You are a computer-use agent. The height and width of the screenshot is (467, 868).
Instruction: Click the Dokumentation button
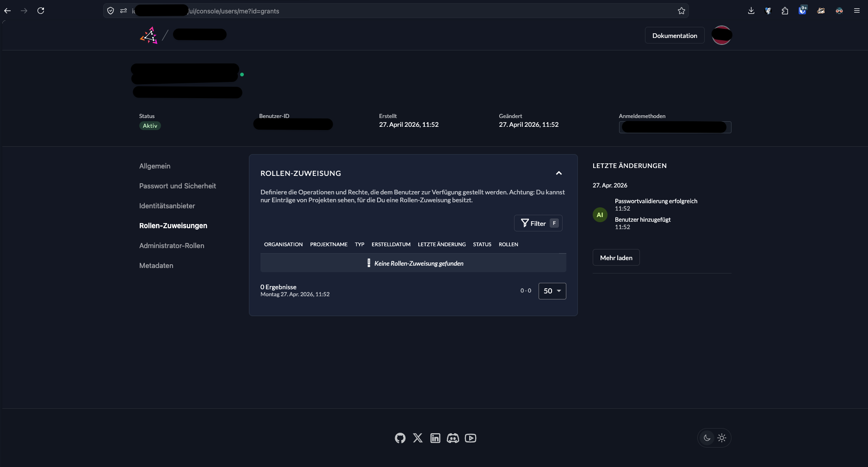pyautogui.click(x=675, y=36)
